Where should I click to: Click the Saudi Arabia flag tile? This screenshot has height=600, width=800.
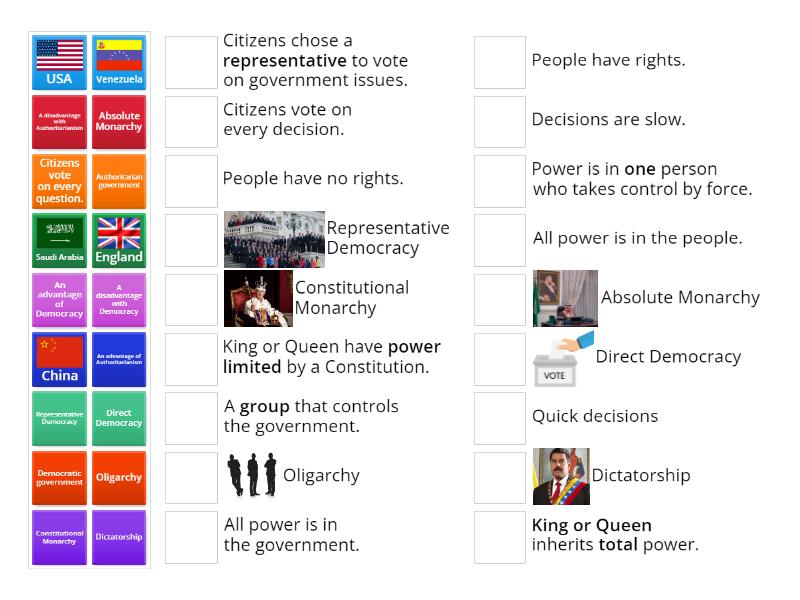(x=59, y=239)
